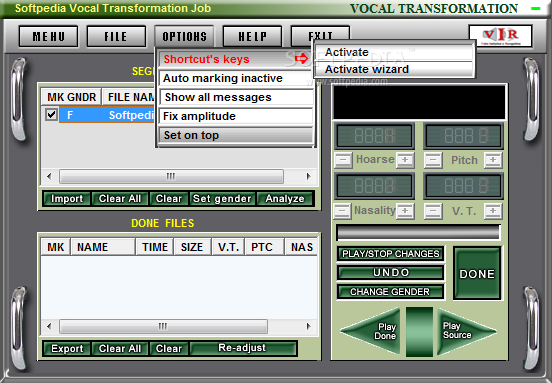This screenshot has height=383, width=552.
Task: Click the large DONE button
Action: coord(477,274)
